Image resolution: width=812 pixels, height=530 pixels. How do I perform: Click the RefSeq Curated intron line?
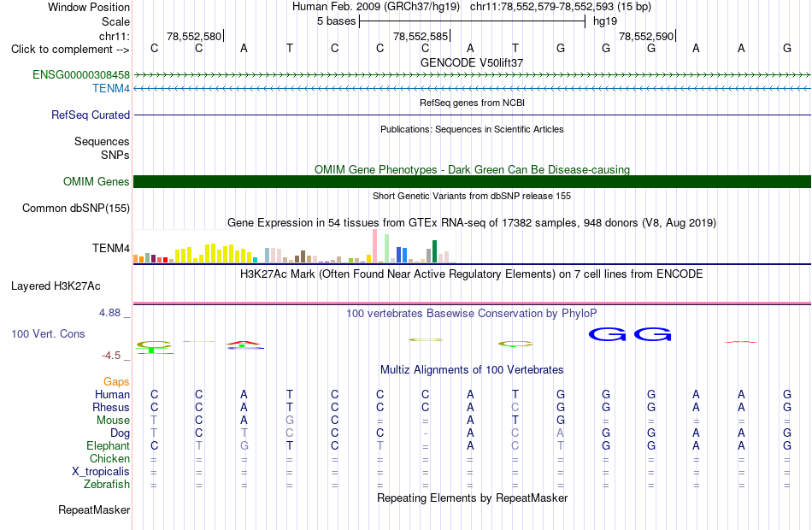(x=472, y=115)
